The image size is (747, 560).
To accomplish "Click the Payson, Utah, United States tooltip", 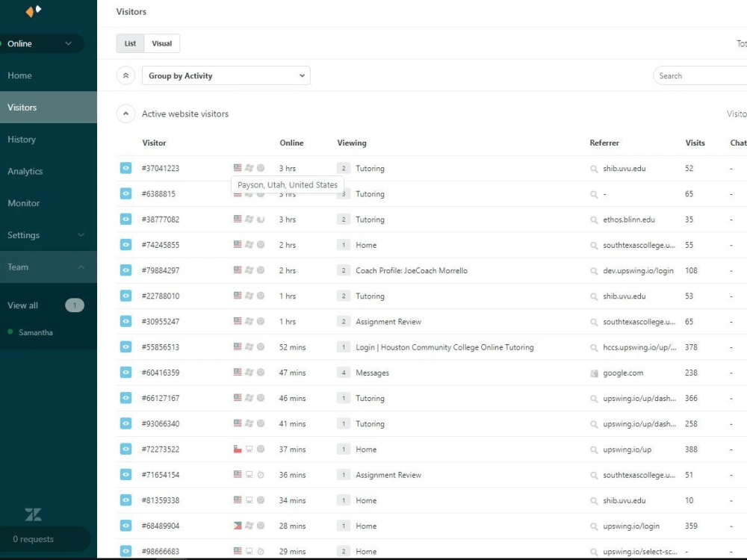I will coord(288,184).
